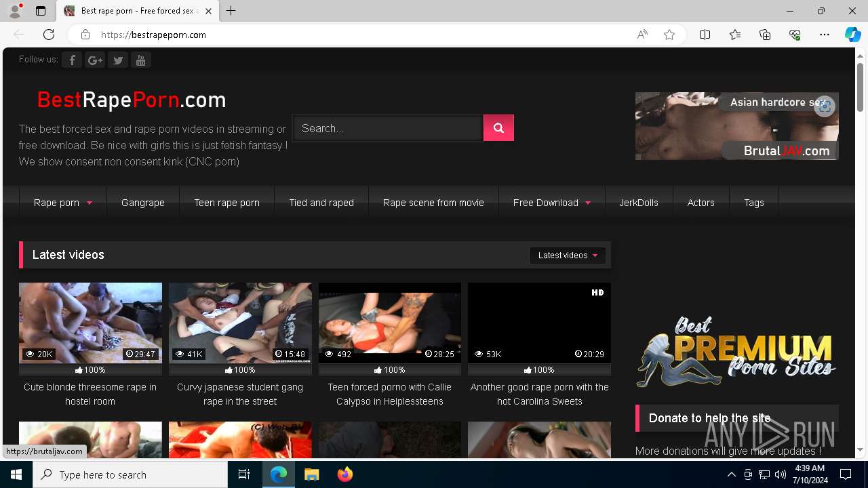Click the Read aloud icon
This screenshot has height=488, width=868.
coord(642,35)
